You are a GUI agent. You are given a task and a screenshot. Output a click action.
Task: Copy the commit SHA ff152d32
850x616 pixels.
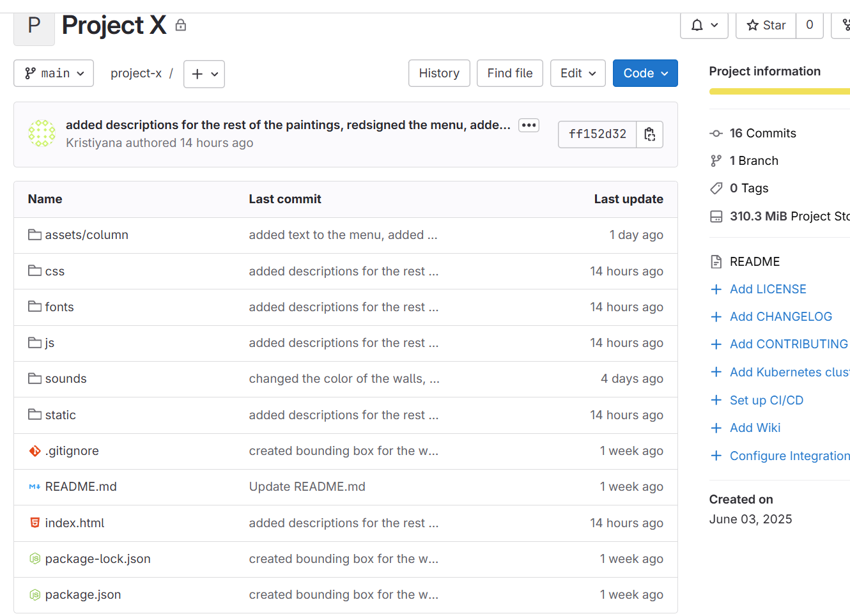pyautogui.click(x=649, y=134)
